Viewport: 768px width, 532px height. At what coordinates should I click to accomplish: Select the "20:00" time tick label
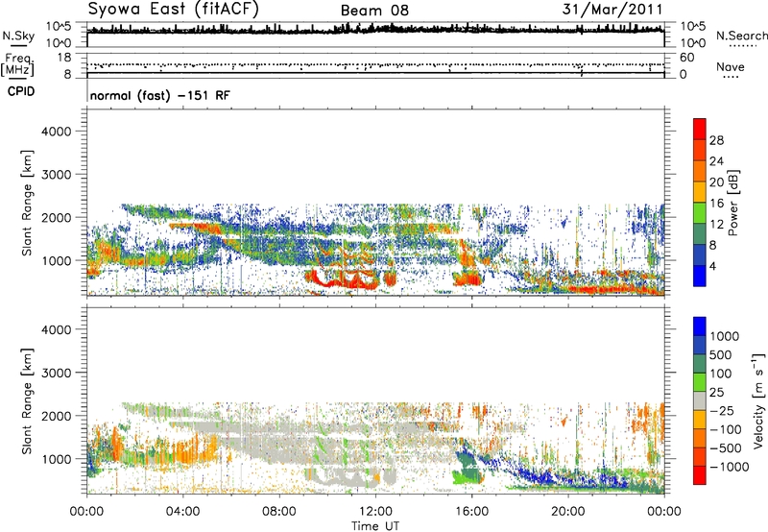coord(568,512)
